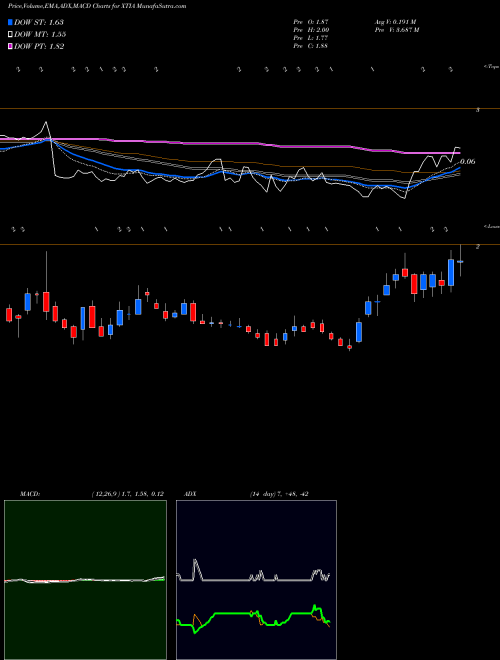Click the ADX '(14 day) 7, +48, -42' values
This screenshot has height=660, width=500.
coord(279,494)
